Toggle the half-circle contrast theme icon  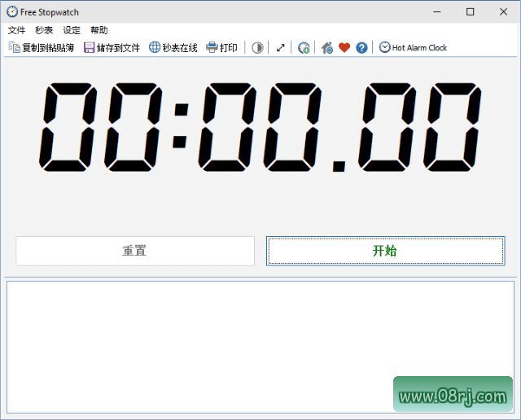257,48
